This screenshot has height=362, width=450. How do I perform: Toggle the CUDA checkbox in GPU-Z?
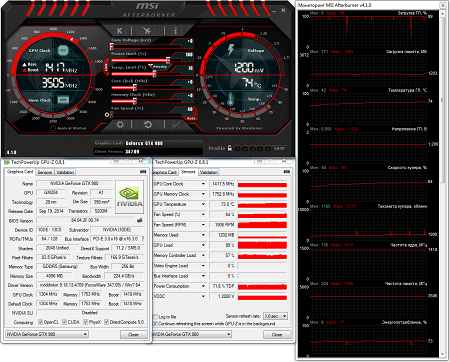[x=65, y=322]
